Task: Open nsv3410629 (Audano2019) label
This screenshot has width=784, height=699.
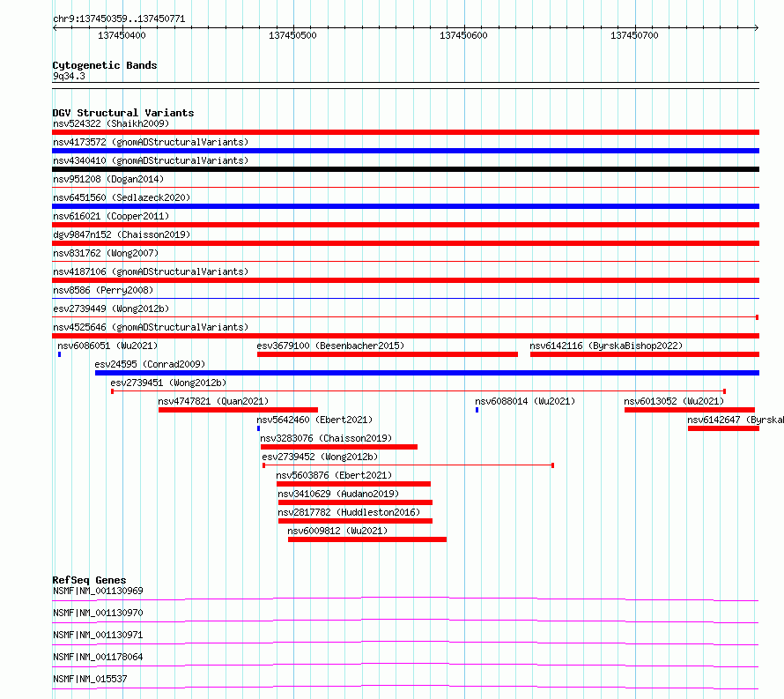Action: pyautogui.click(x=338, y=494)
